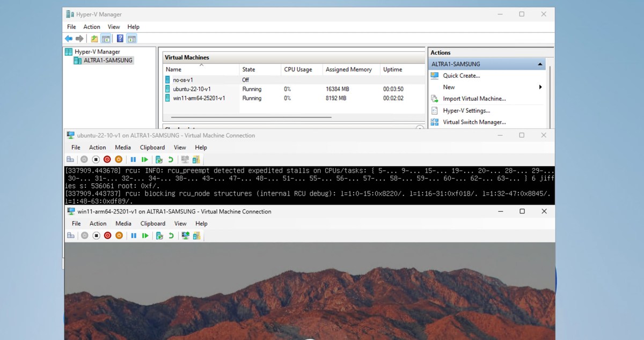Viewport: 644px width, 340px height.
Task: Open Help menu in win11-arm64-25201-v1 window
Action: [201, 224]
